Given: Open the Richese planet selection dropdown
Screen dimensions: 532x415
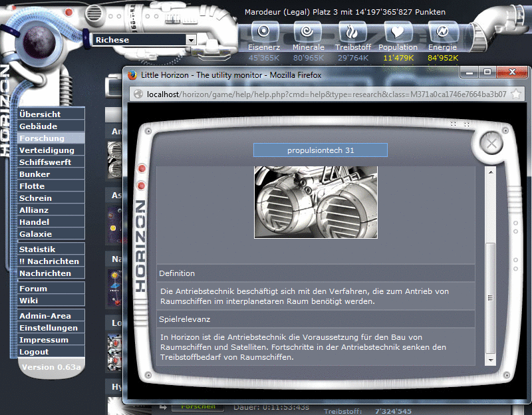Looking at the screenshot, I should [190, 40].
